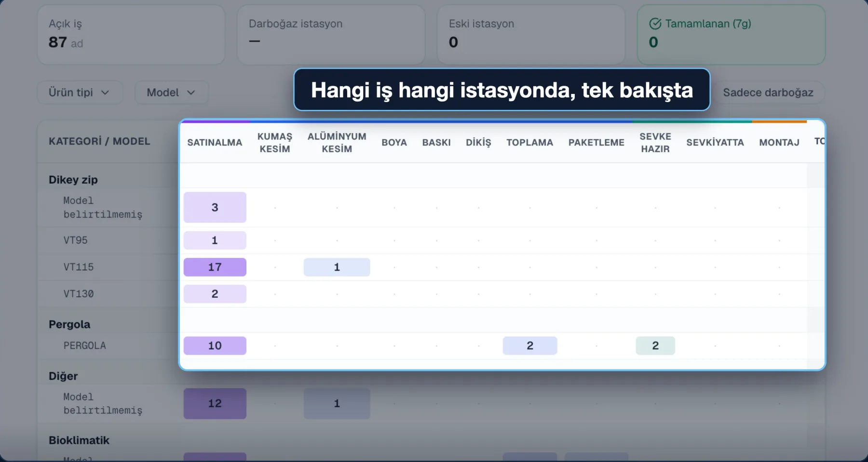Open VT115 Alüminyum Kesim cell showing 1
Image resolution: width=868 pixels, height=462 pixels.
[337, 267]
